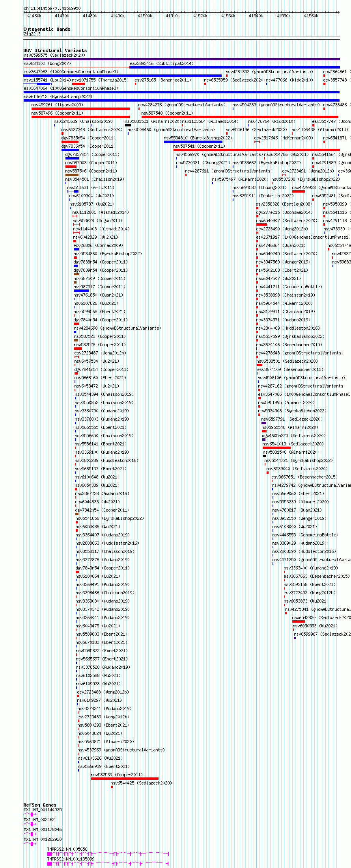The height and width of the screenshot is (868, 351).
Task: Select nsv3947569 (Wenger2019) variant
Action: pyautogui.click(x=283, y=262)
